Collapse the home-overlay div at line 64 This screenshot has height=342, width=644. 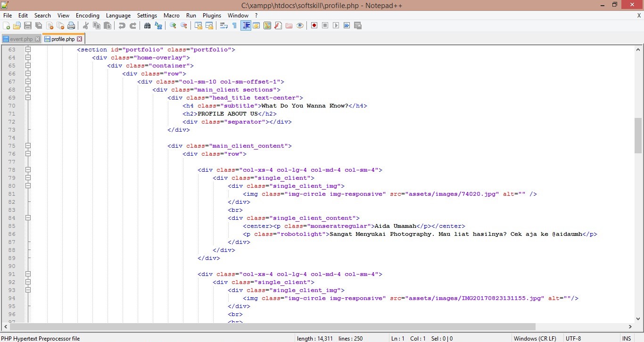click(28, 58)
